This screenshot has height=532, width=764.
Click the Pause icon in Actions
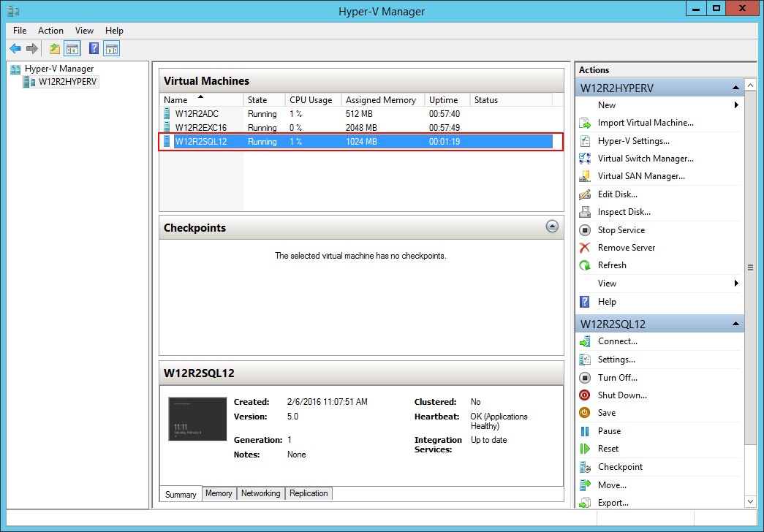[x=585, y=431]
